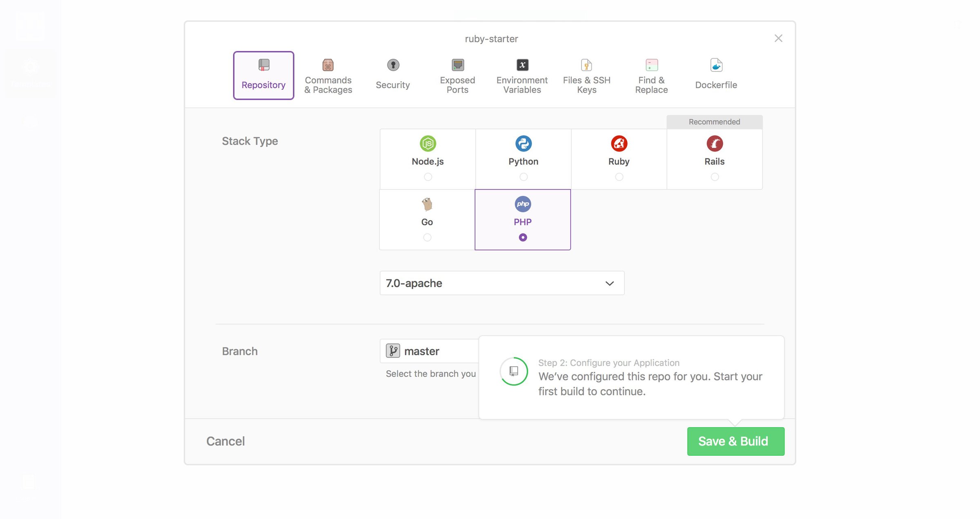Image resolution: width=980 pixels, height=519 pixels.
Task: Click the Stack Type label
Action: click(x=250, y=141)
